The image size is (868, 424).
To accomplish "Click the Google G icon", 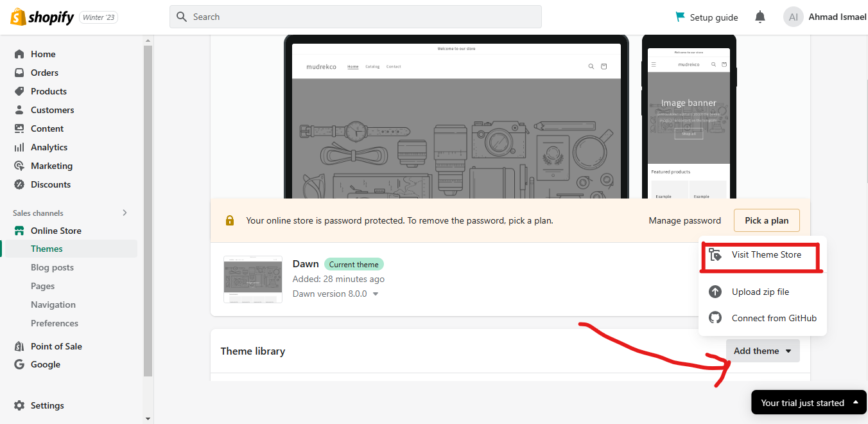I will 19,364.
